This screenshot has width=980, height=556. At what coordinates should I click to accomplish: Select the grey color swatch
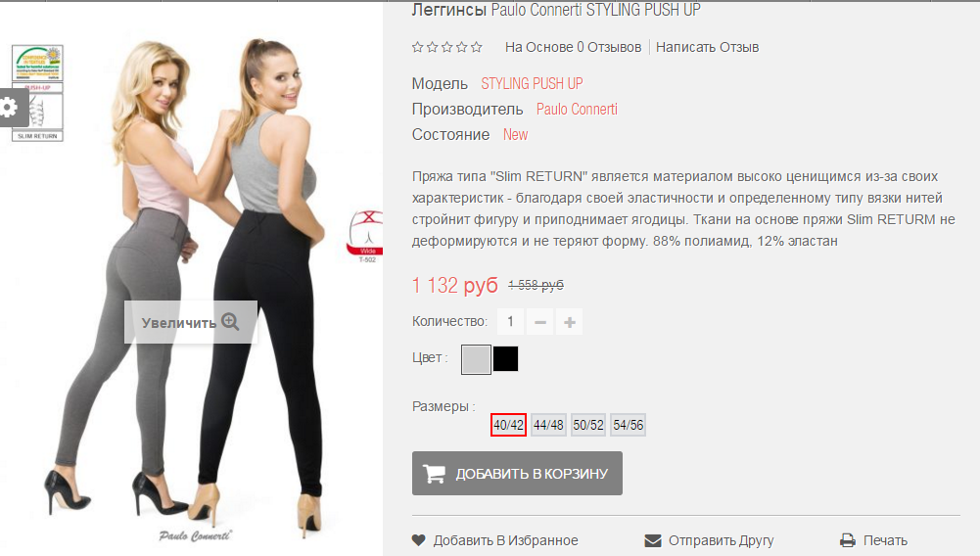[476, 359]
